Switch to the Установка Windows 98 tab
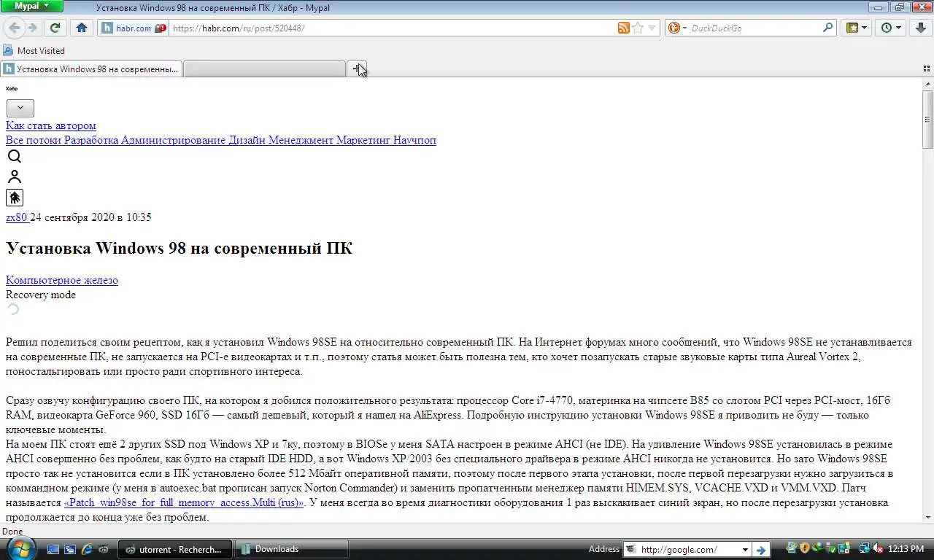This screenshot has height=560, width=934. point(91,69)
